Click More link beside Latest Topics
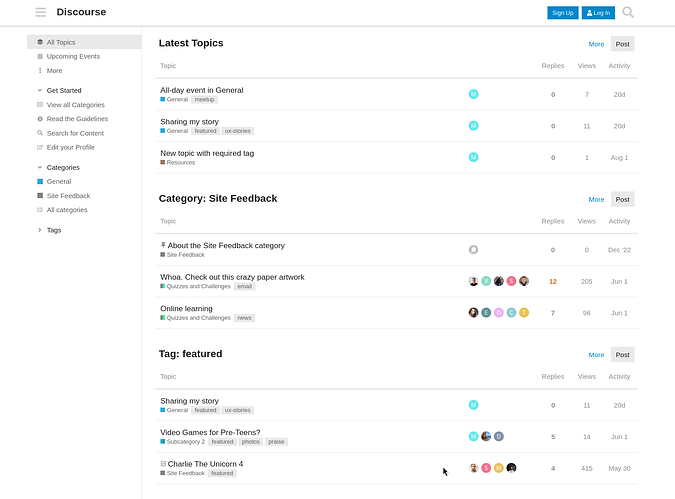The image size is (675, 499). [x=596, y=44]
